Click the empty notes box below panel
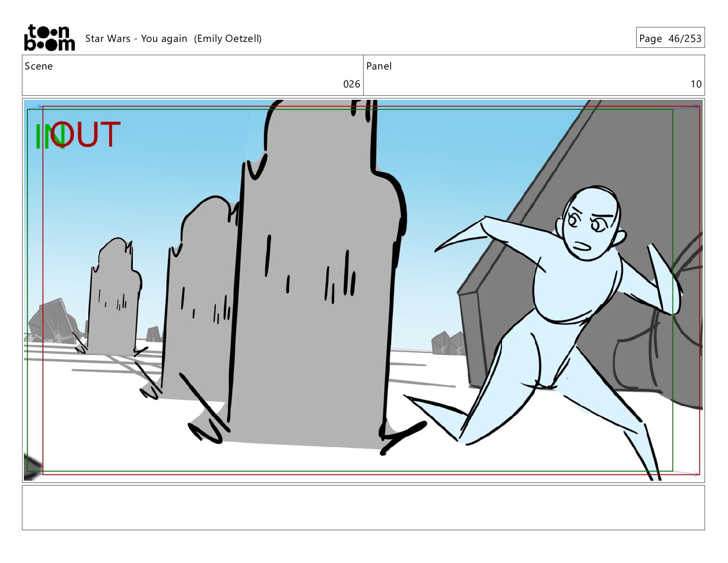 pos(363,508)
